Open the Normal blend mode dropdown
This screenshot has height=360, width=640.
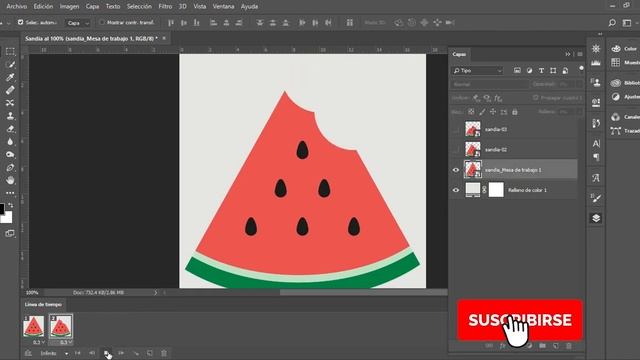pyautogui.click(x=490, y=84)
